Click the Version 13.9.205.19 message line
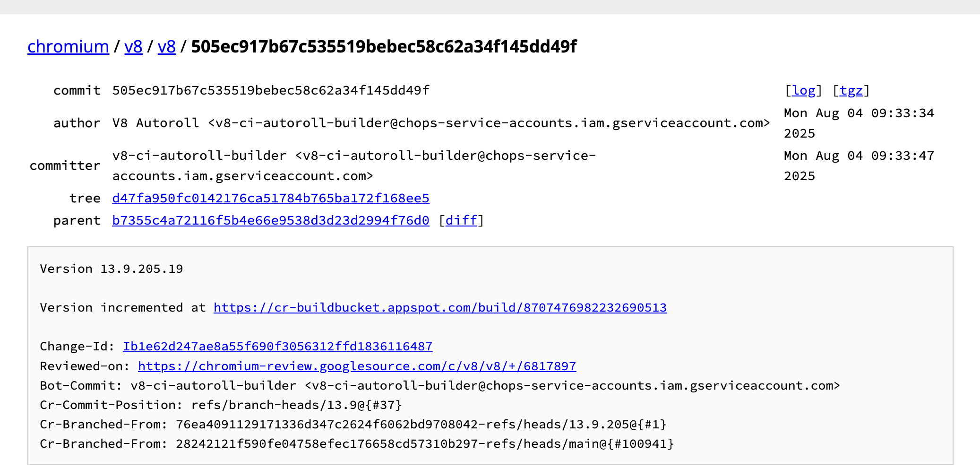The width and height of the screenshot is (980, 470). coord(111,269)
